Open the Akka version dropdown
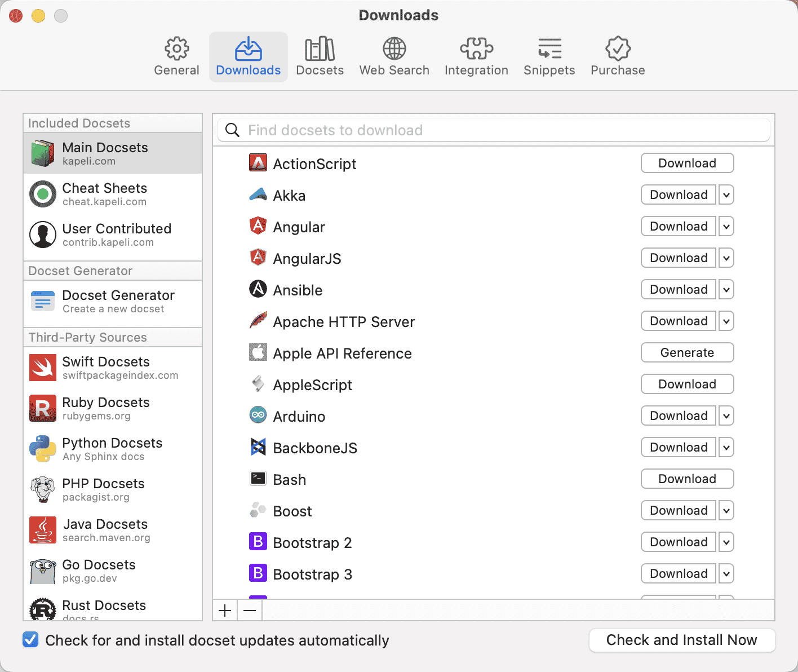This screenshot has width=798, height=672. coord(726,194)
